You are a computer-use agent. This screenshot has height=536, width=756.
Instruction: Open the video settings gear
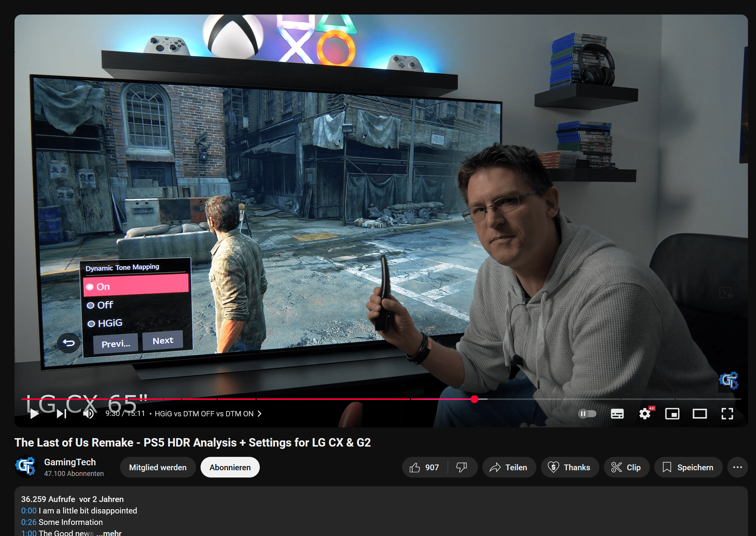pos(645,414)
